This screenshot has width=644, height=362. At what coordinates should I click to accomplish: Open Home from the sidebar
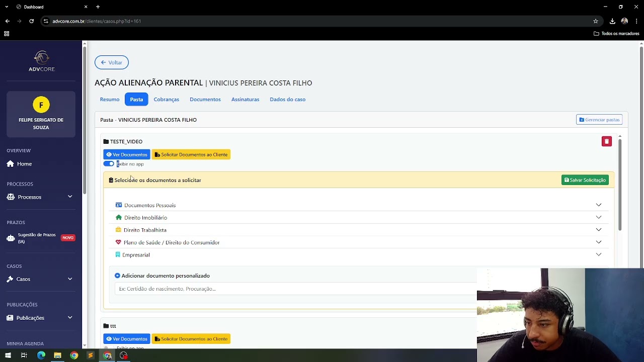(x=24, y=164)
